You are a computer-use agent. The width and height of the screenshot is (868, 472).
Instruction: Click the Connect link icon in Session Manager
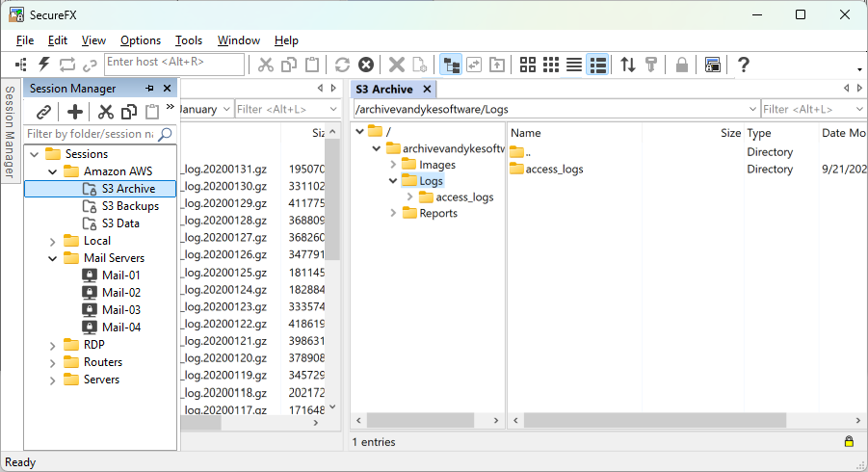[x=43, y=112]
